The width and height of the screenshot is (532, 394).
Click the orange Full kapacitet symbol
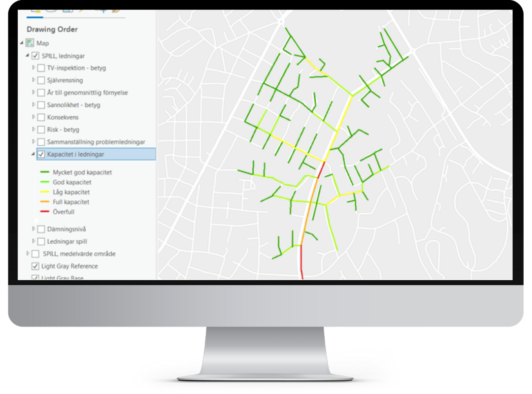pyautogui.click(x=44, y=202)
